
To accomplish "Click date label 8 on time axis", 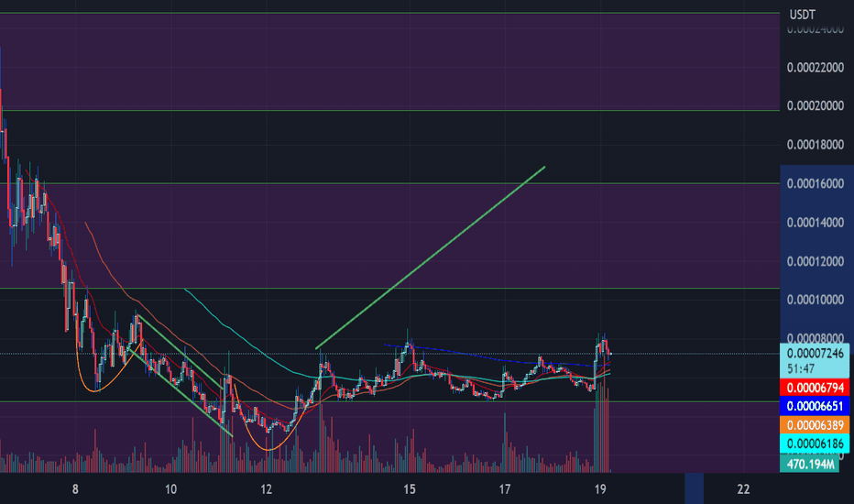I will coord(75,489).
